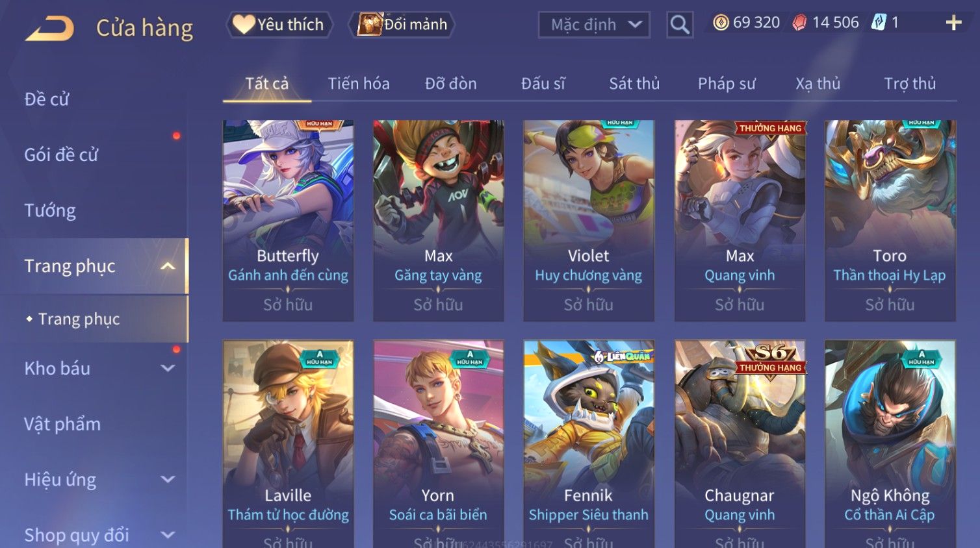Open the Mặc định sort dropdown
This screenshot has width=980, height=548.
(594, 25)
